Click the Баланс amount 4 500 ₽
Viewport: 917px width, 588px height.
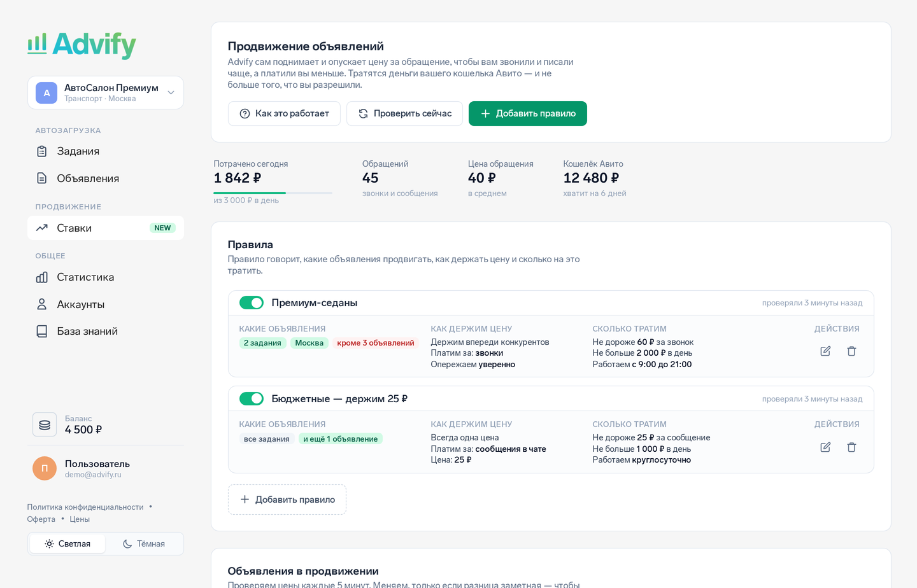[83, 430]
